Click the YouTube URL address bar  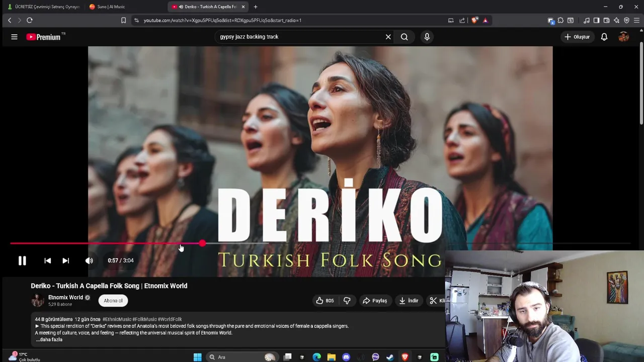point(222,20)
